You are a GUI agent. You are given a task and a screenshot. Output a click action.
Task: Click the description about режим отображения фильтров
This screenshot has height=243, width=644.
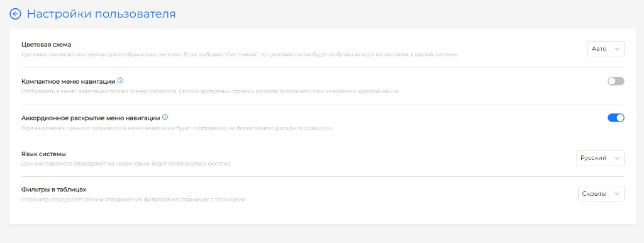click(x=133, y=200)
